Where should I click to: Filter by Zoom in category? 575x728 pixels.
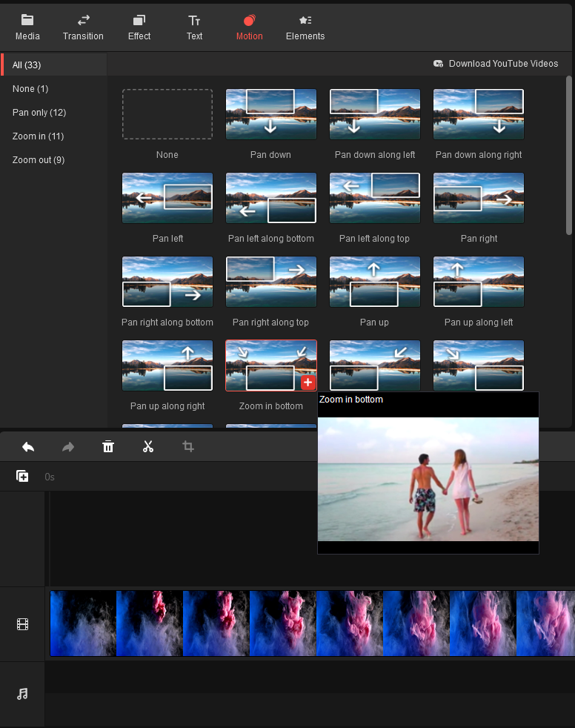tap(38, 136)
